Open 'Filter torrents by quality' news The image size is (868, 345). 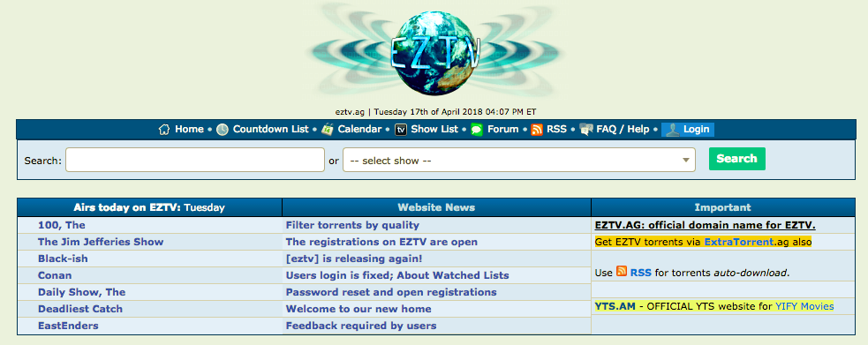[x=352, y=225]
